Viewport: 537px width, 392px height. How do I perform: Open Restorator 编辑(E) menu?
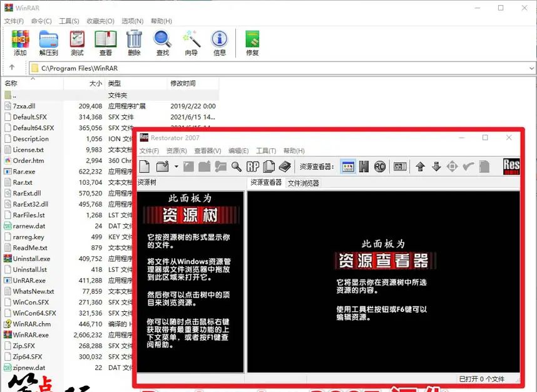pos(238,151)
